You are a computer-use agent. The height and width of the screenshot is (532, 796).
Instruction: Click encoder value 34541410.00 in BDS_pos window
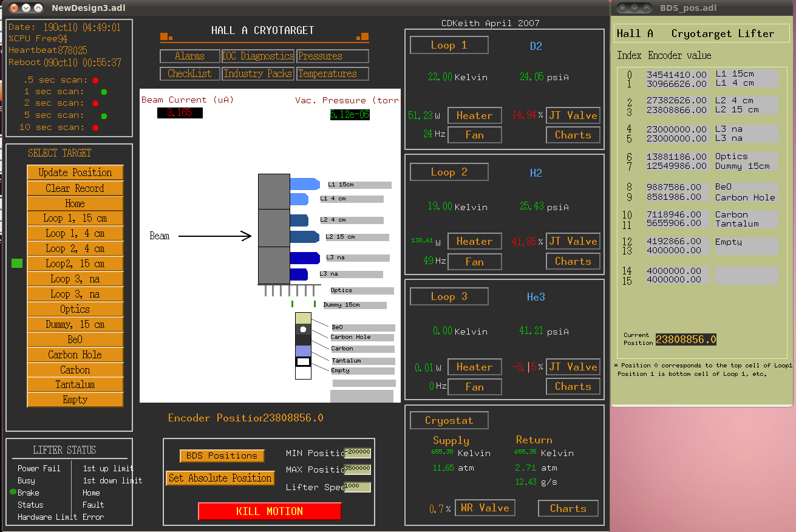(x=677, y=74)
